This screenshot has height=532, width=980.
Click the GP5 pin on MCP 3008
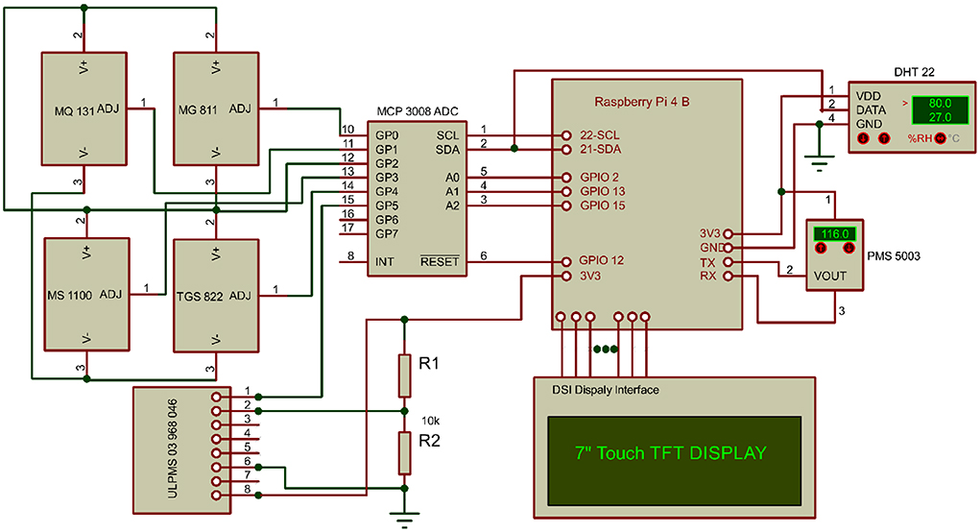pos(387,206)
